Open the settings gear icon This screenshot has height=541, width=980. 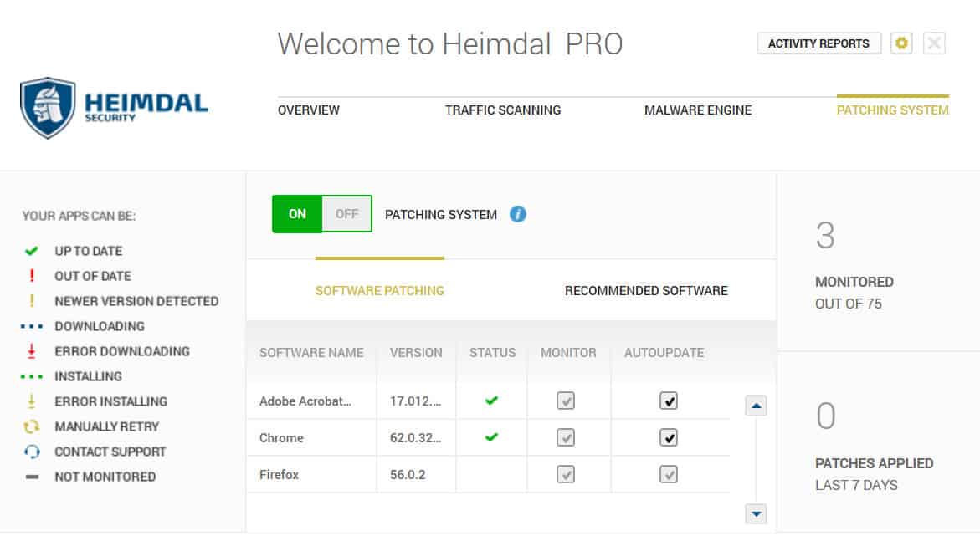(x=901, y=43)
